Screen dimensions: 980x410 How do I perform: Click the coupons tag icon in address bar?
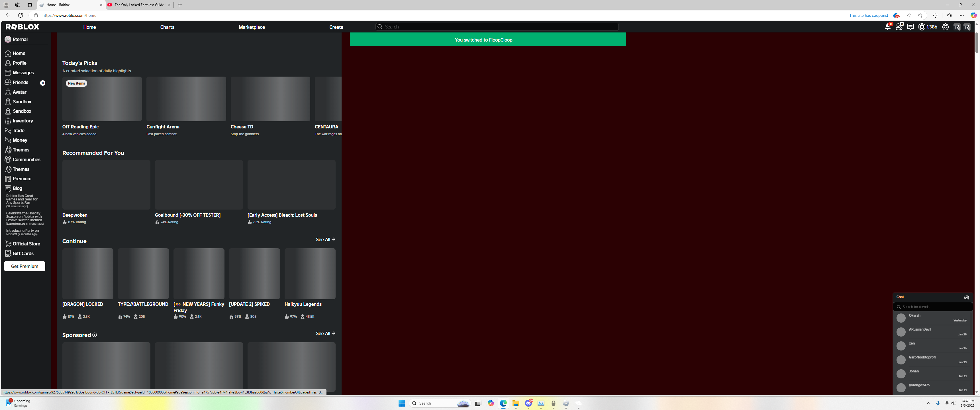click(x=896, y=16)
